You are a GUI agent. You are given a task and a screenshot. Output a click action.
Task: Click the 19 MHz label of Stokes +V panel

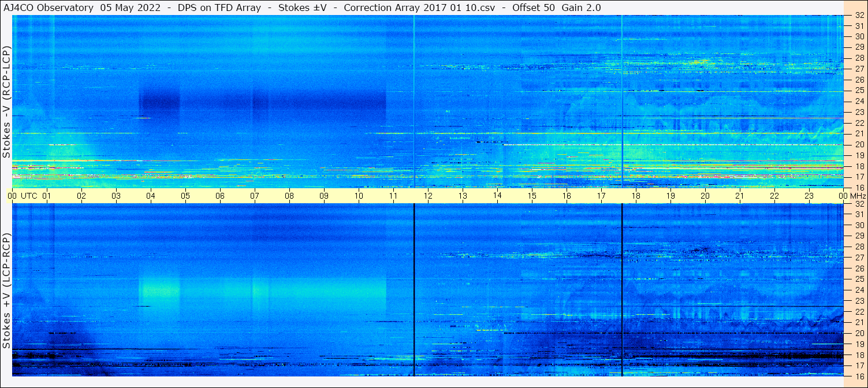click(x=859, y=344)
